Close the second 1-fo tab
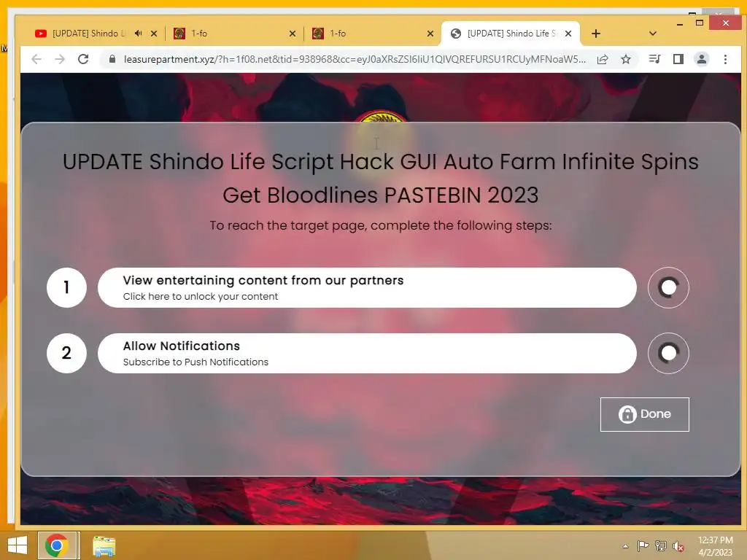747x560 pixels. [430, 34]
